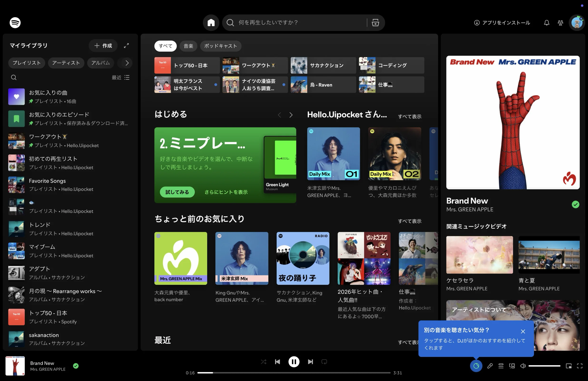The height and width of the screenshot is (381, 588).
Task: Show lyrics with the microphone icon
Action: pos(490,366)
